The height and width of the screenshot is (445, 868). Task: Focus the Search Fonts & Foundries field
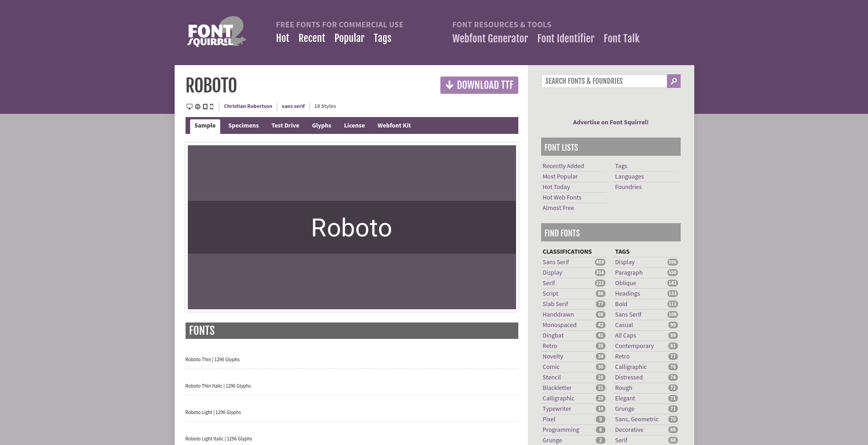point(604,81)
